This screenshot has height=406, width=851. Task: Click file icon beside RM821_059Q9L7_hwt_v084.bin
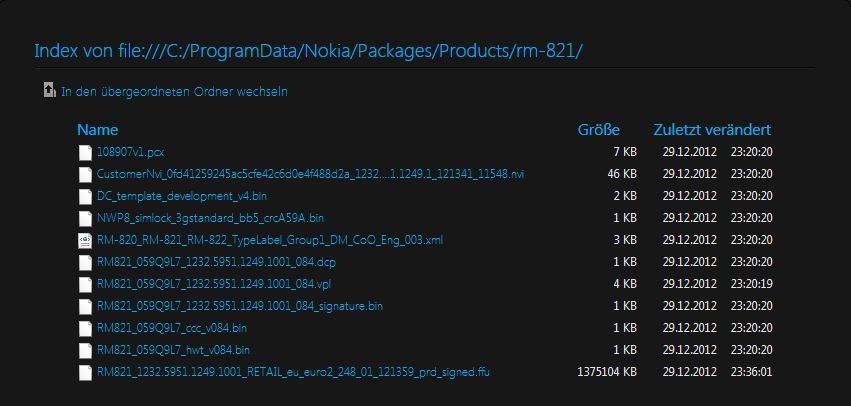pyautogui.click(x=85, y=350)
